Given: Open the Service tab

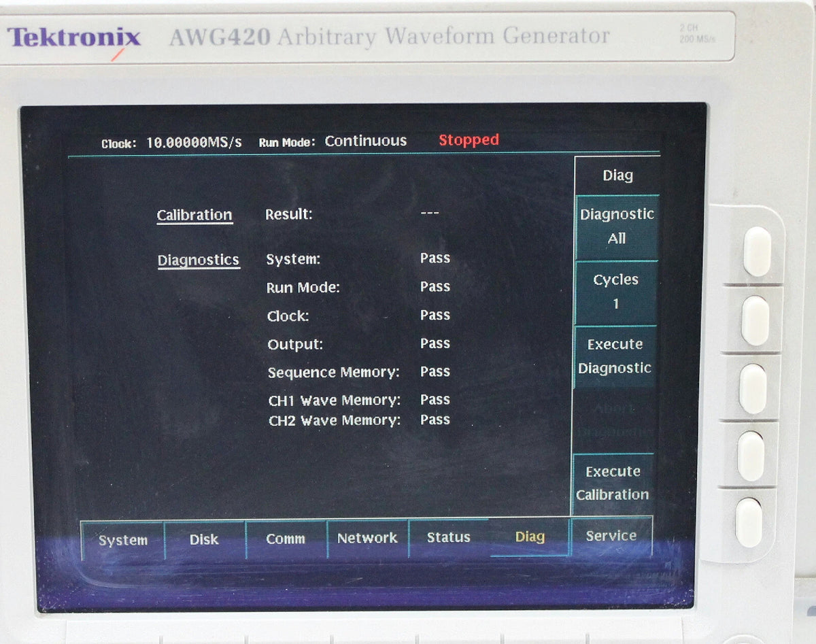Looking at the screenshot, I should [611, 536].
